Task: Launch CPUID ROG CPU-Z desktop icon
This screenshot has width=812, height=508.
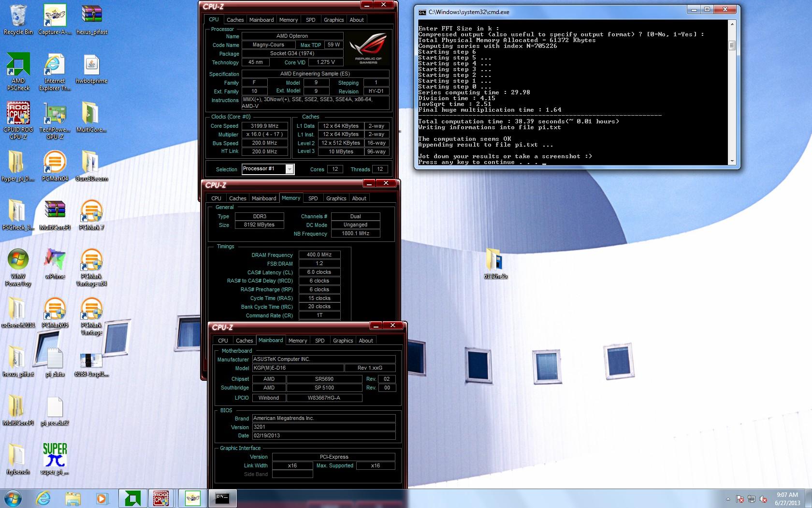Action: tap(18, 121)
